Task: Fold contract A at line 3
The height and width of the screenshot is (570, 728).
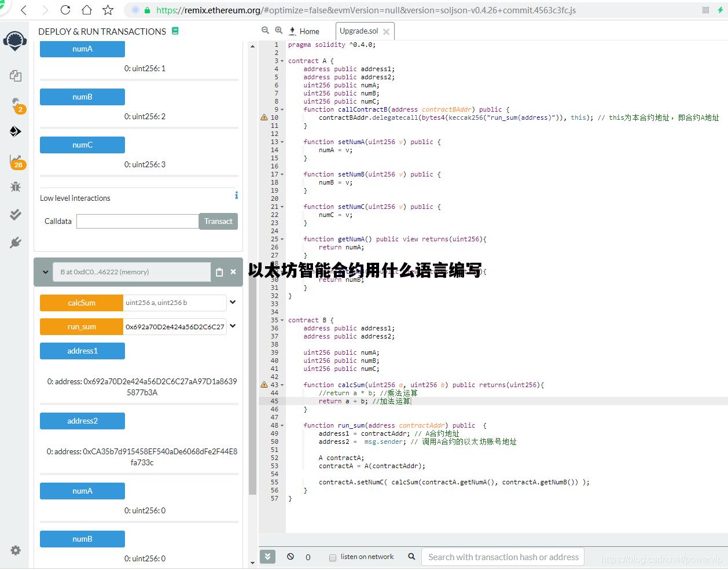Action: (282, 61)
